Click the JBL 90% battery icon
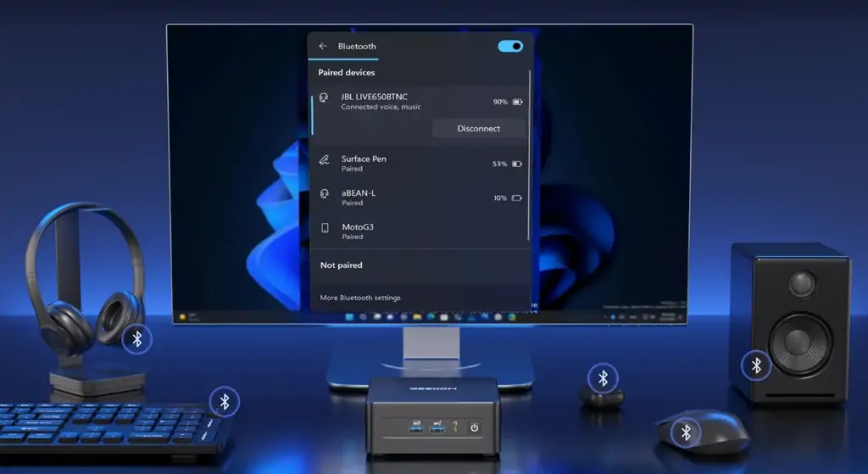 pyautogui.click(x=517, y=102)
